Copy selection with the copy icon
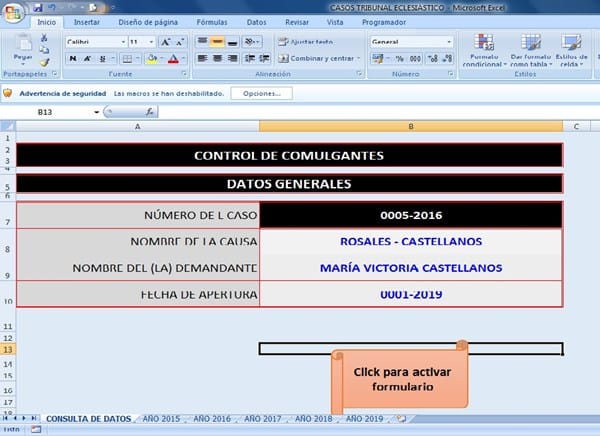The height and width of the screenshot is (436, 600). (x=44, y=50)
